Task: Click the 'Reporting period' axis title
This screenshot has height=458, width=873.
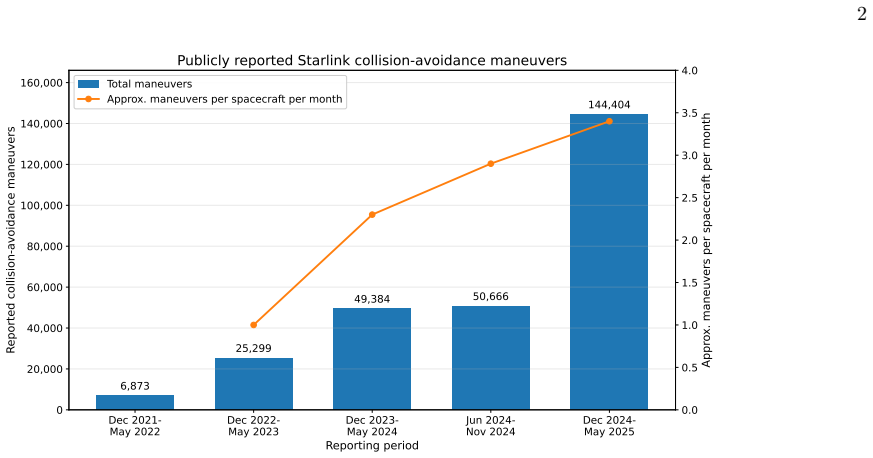Action: click(372, 446)
